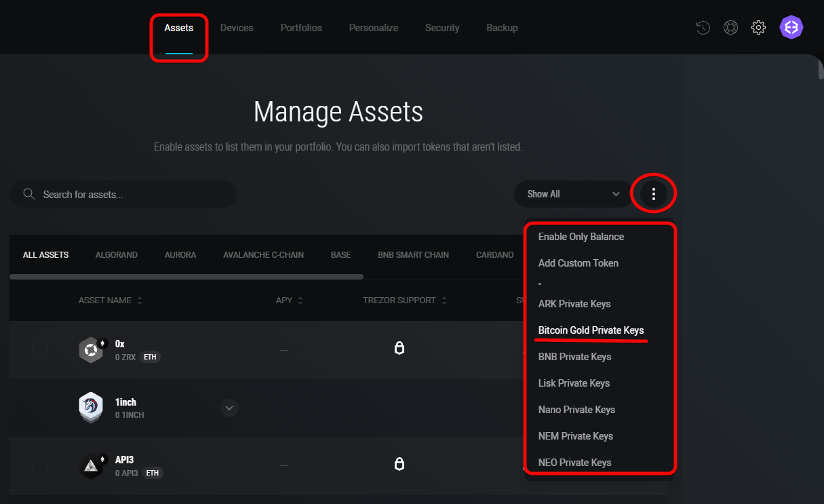824x504 pixels.
Task: Click the Trezor lock icon in 0x row
Action: 399,348
